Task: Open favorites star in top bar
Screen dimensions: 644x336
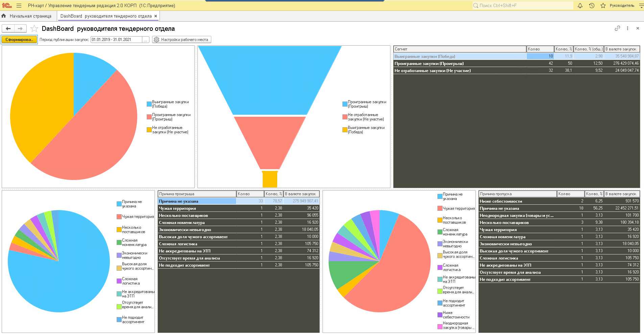Action: tap(603, 5)
